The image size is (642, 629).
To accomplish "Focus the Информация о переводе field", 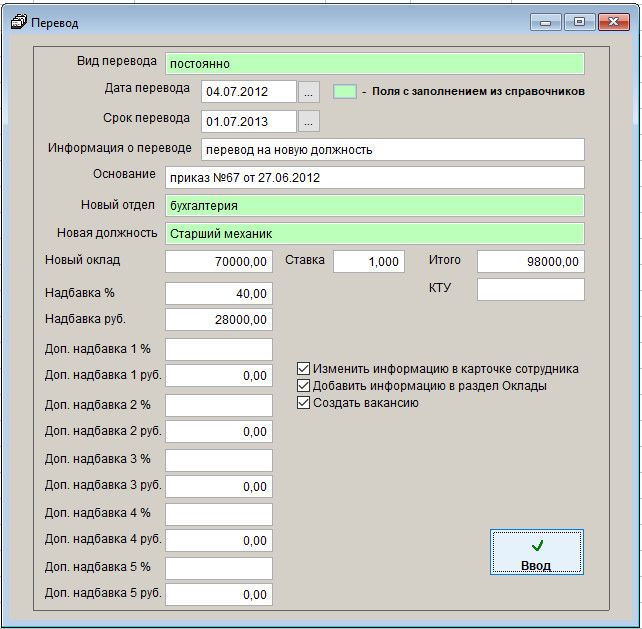I will click(392, 149).
